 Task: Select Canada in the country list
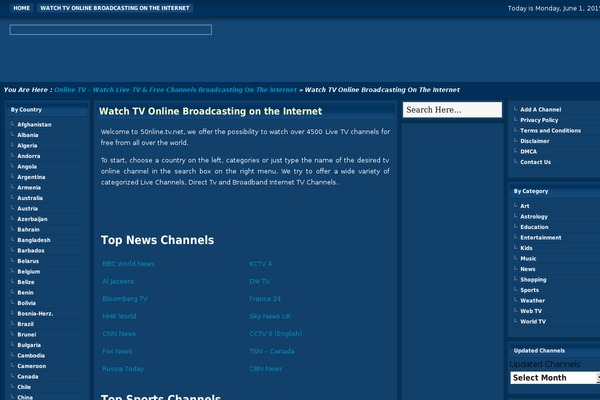(28, 377)
